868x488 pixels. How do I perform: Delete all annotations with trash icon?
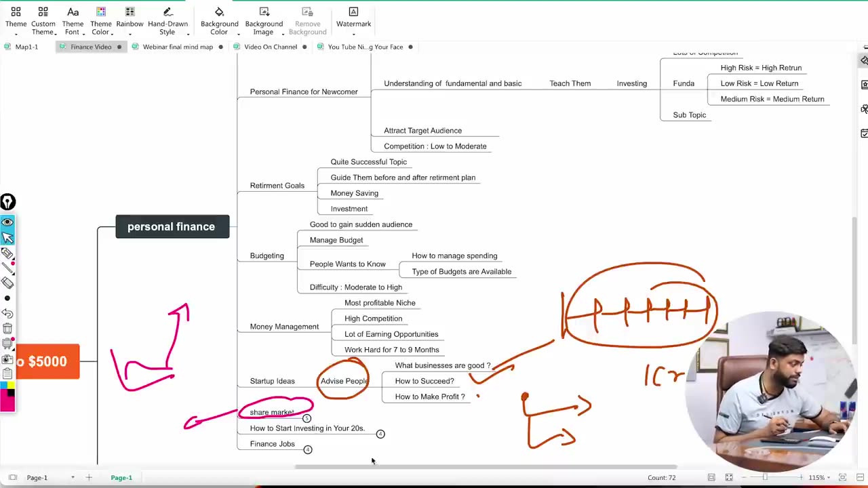pyautogui.click(x=7, y=329)
